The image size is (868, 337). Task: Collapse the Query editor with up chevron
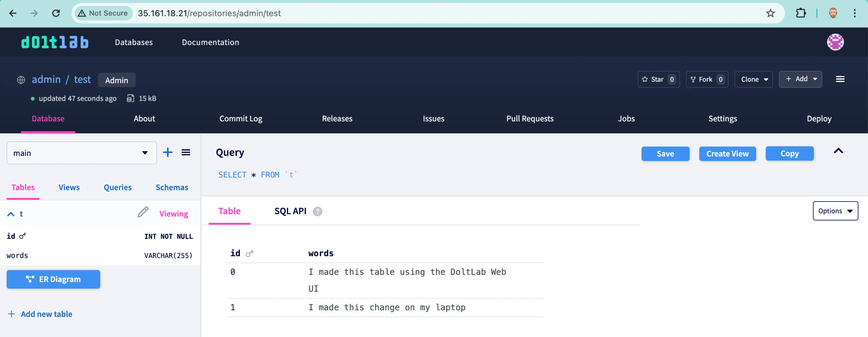(838, 151)
